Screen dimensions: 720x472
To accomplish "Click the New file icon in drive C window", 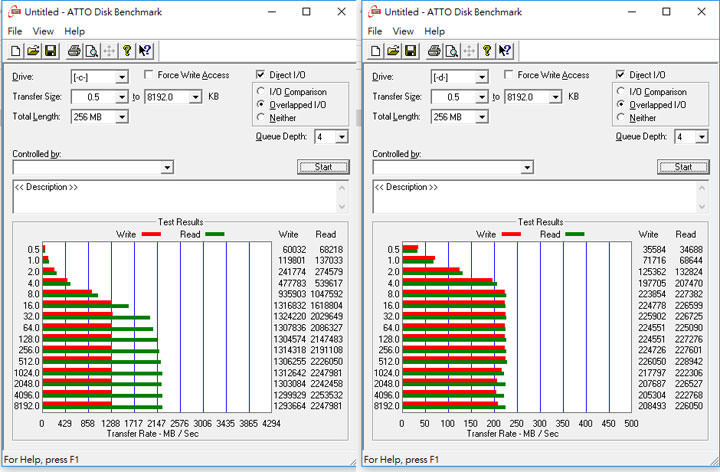I will (x=16, y=51).
